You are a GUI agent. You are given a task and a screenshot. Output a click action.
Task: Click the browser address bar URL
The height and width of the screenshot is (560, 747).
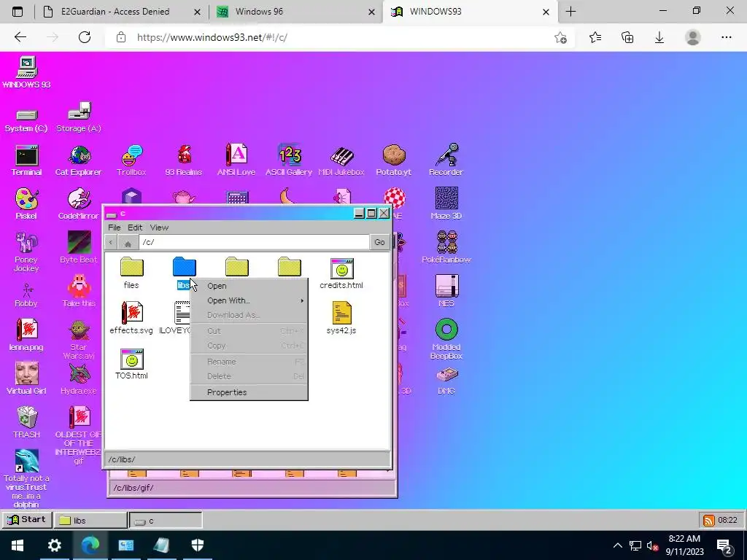click(x=212, y=37)
